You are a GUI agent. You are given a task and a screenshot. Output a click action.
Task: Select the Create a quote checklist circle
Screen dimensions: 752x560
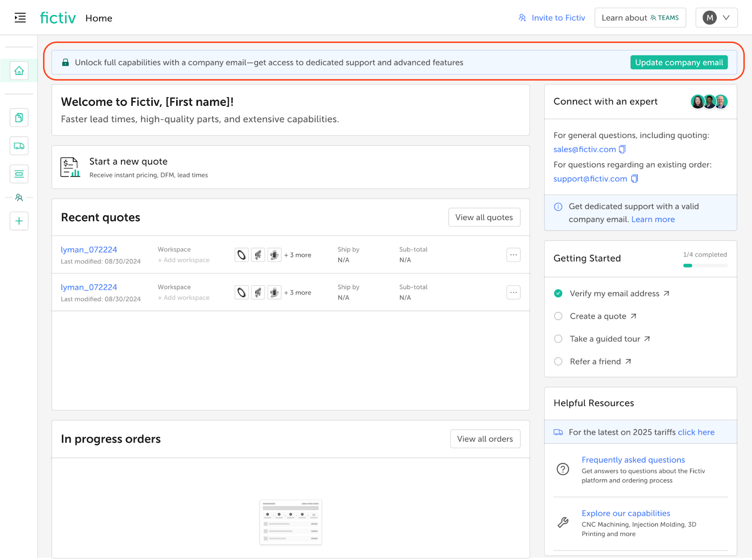tap(558, 316)
